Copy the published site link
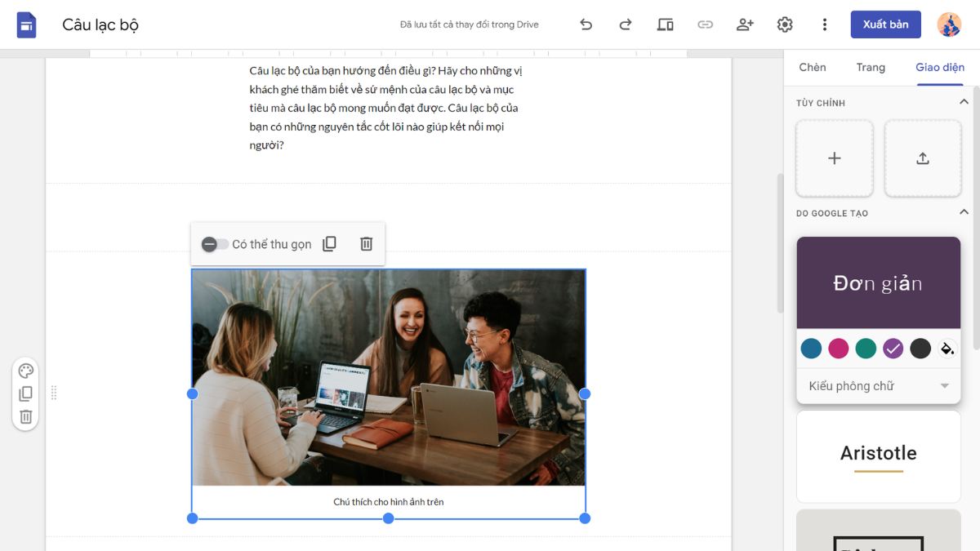 pos(705,24)
